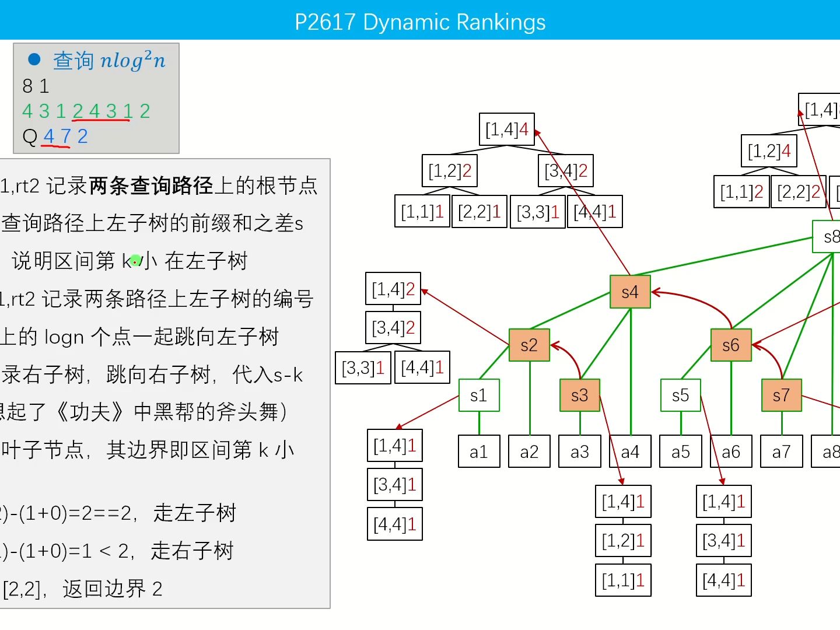Screen dimensions: 840x630
Task: Click leaf box a3
Action: click(x=580, y=452)
